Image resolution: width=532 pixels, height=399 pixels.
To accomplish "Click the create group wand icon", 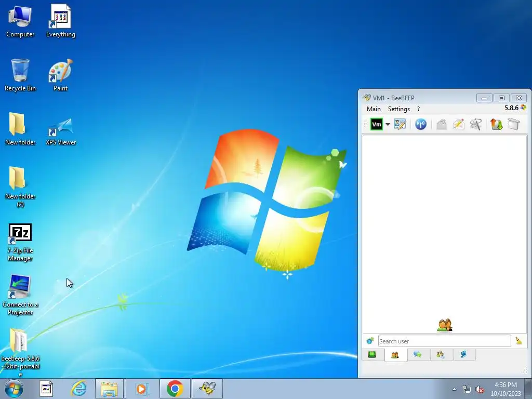I will [476, 124].
